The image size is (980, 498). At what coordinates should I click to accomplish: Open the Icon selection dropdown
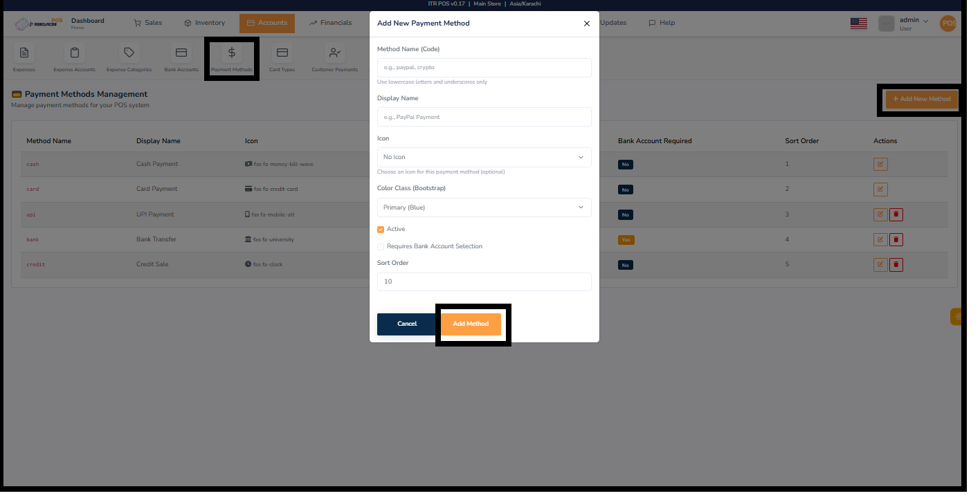click(484, 158)
